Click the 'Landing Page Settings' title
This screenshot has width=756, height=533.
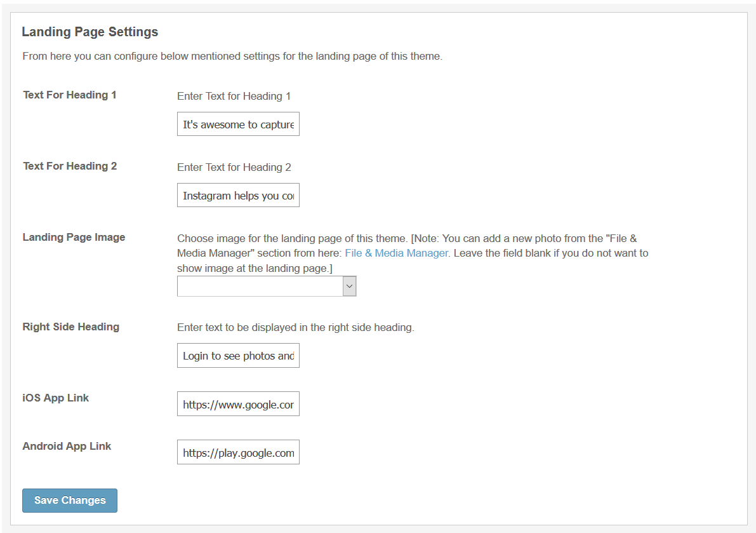coord(90,32)
